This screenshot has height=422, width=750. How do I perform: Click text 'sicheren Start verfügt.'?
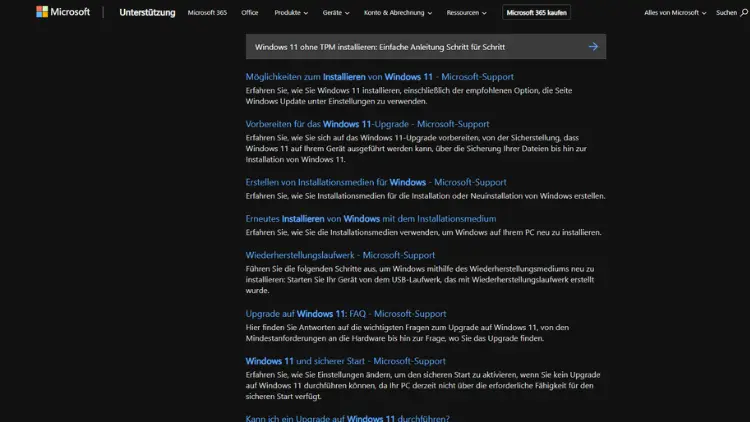pos(283,397)
